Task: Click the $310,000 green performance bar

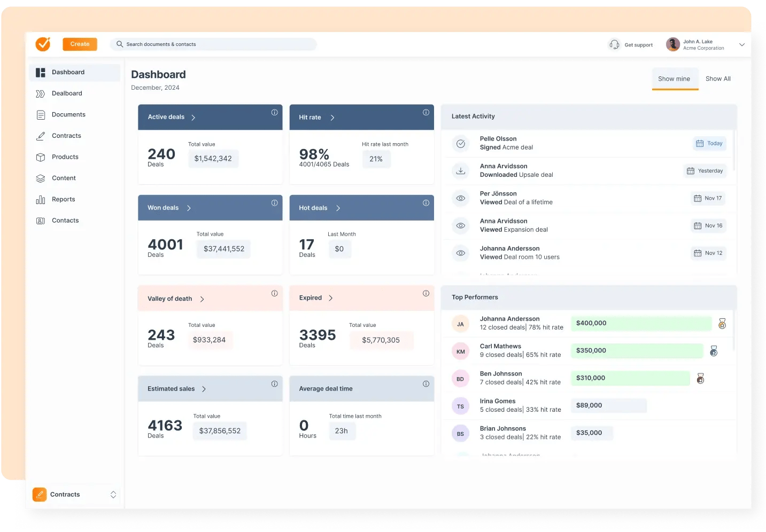Action: 630,378
